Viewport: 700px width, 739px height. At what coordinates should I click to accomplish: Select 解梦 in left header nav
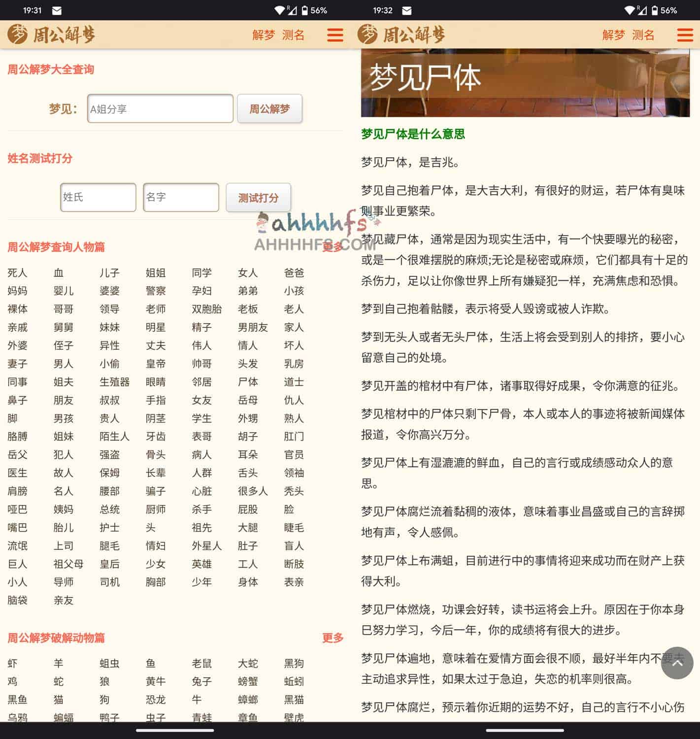pyautogui.click(x=264, y=35)
